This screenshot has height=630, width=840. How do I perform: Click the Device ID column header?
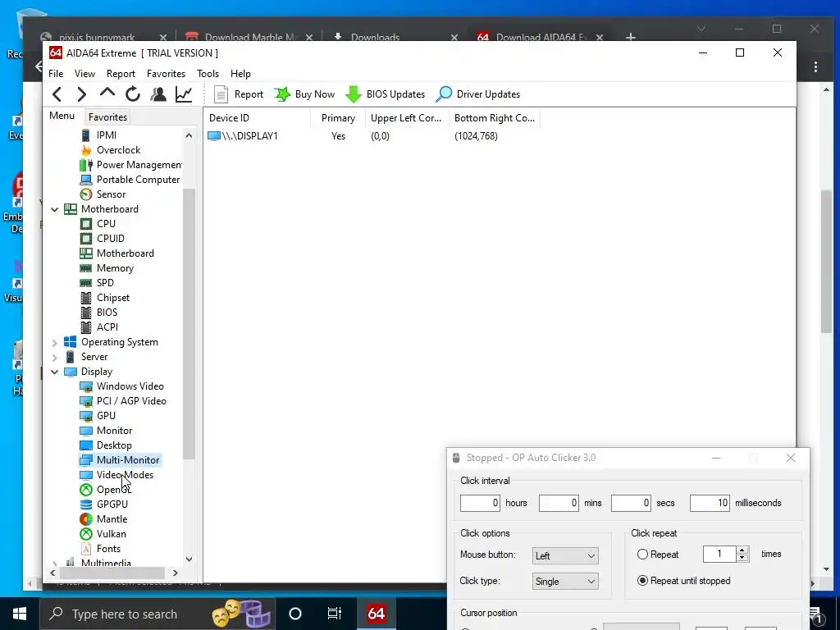click(x=257, y=118)
